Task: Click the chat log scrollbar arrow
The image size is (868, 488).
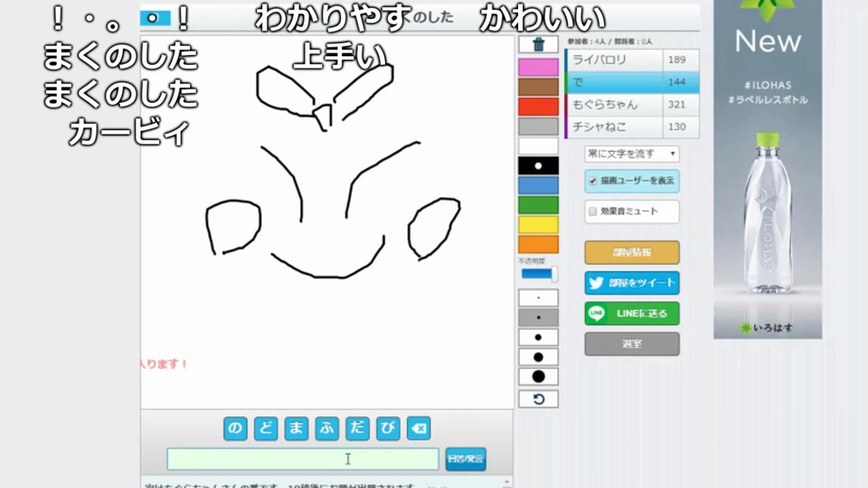Action: tap(507, 483)
